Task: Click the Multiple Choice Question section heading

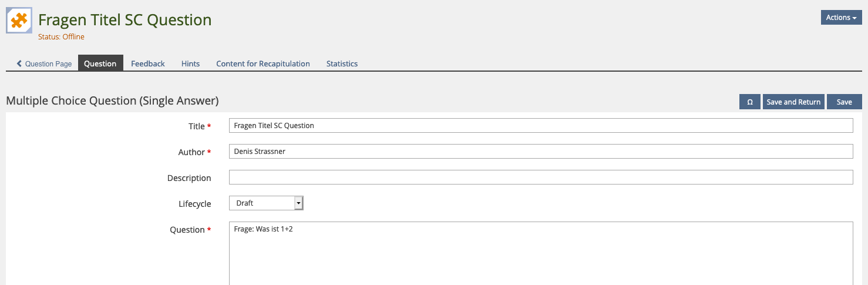Action: (x=112, y=101)
